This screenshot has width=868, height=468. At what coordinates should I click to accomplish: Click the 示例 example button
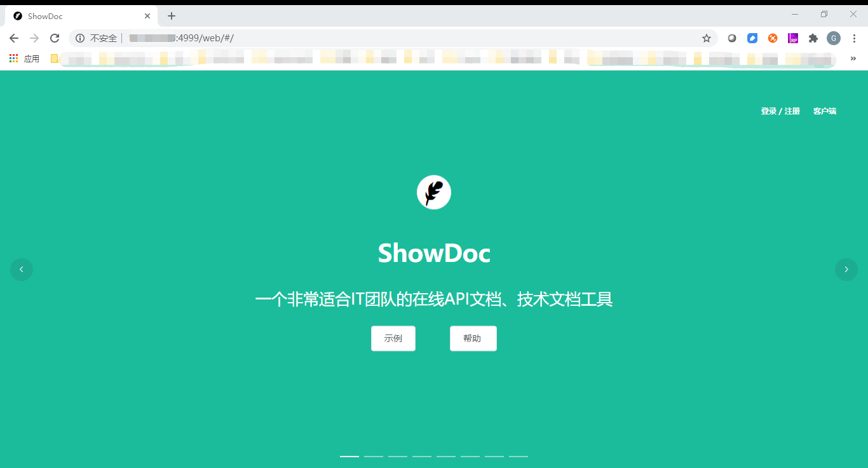(x=393, y=338)
